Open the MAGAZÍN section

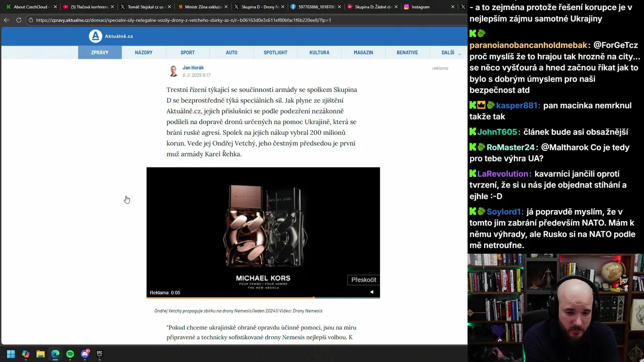pyautogui.click(x=363, y=52)
